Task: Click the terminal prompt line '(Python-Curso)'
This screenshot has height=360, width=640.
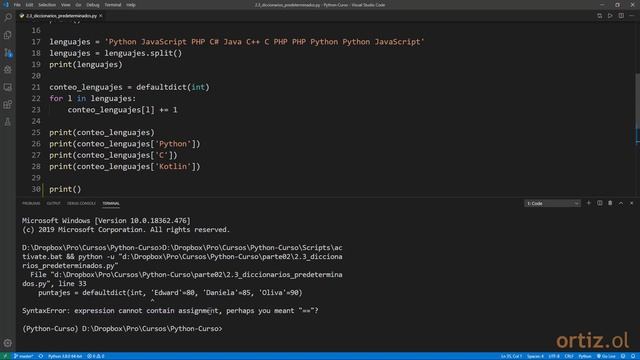Action: (122, 329)
